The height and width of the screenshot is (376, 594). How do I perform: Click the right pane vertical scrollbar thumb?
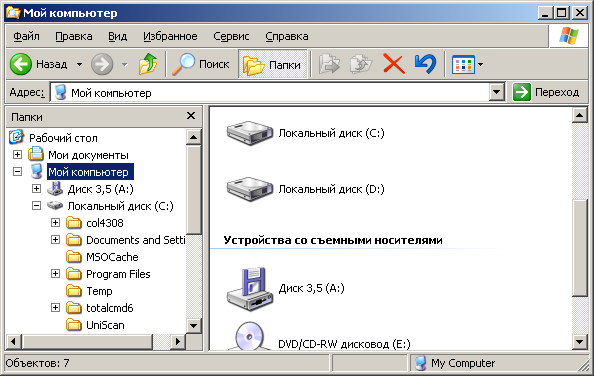click(580, 248)
